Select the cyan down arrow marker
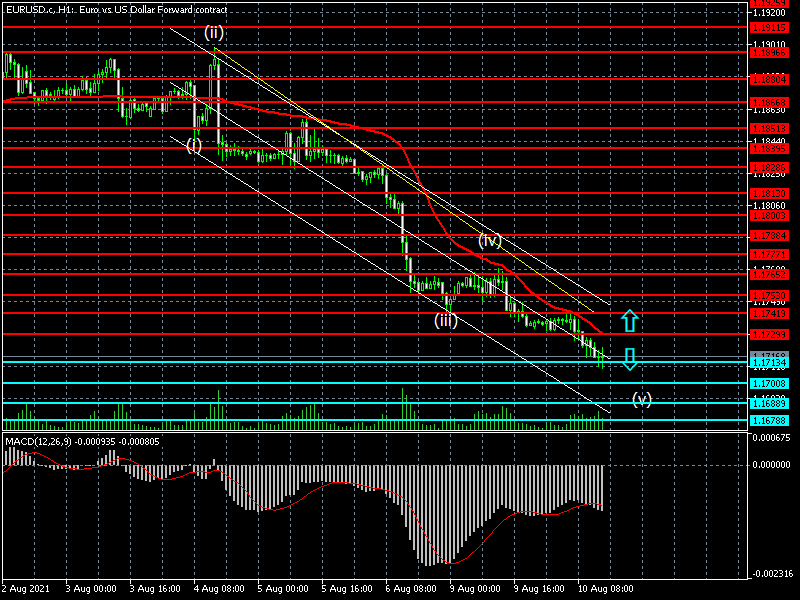This screenshot has width=800, height=600. coord(630,359)
